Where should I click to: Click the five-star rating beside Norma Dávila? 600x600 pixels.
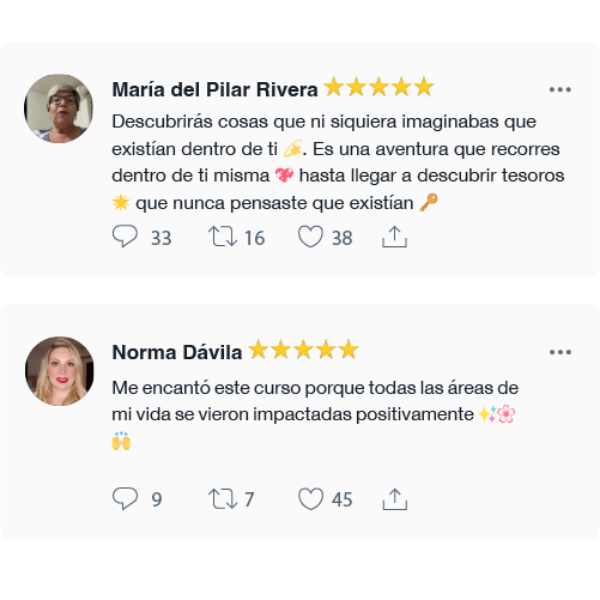tap(303, 349)
